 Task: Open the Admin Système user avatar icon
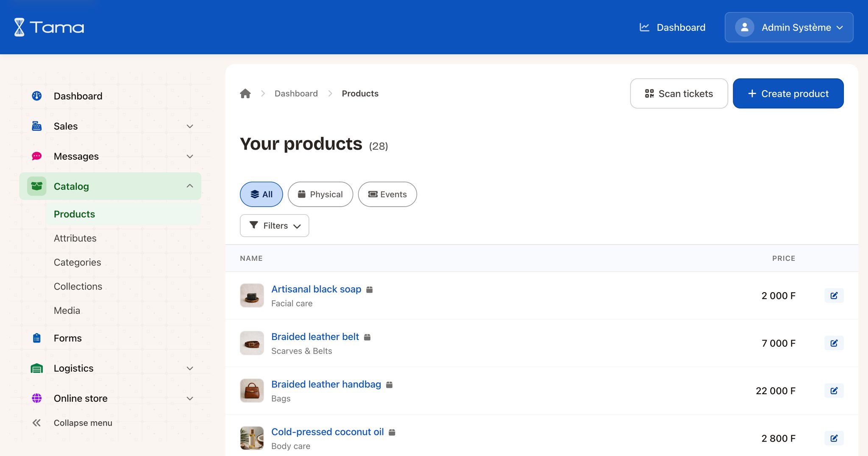click(x=744, y=27)
